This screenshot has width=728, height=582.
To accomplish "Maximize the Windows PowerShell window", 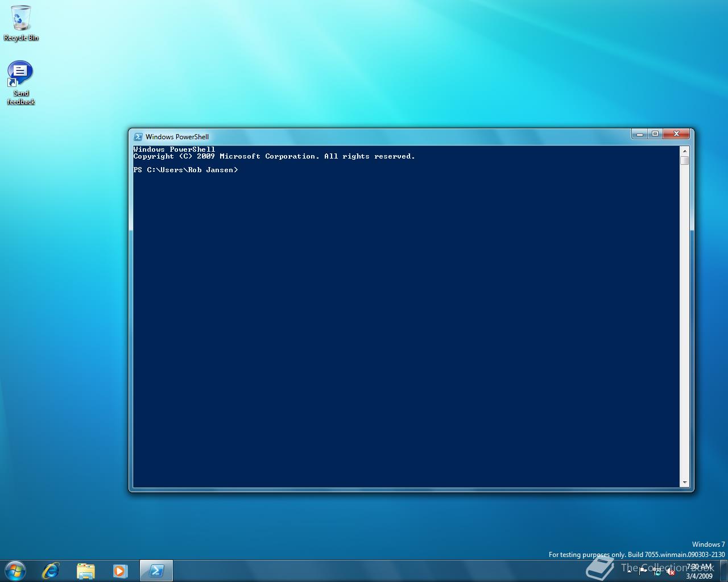I will pos(655,134).
